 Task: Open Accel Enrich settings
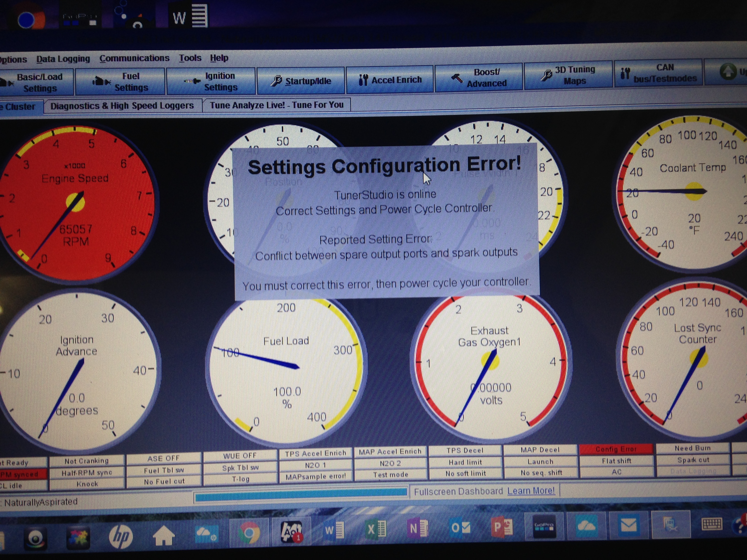390,80
